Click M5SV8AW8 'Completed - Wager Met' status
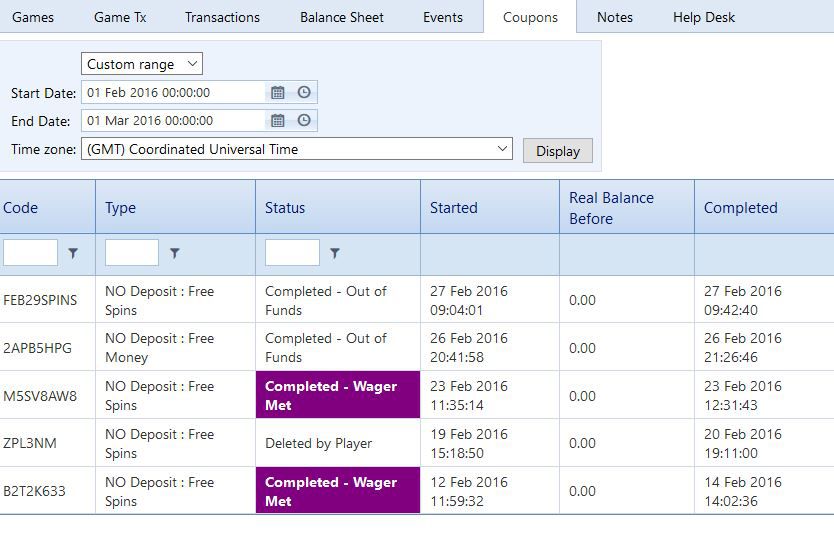 tap(338, 395)
